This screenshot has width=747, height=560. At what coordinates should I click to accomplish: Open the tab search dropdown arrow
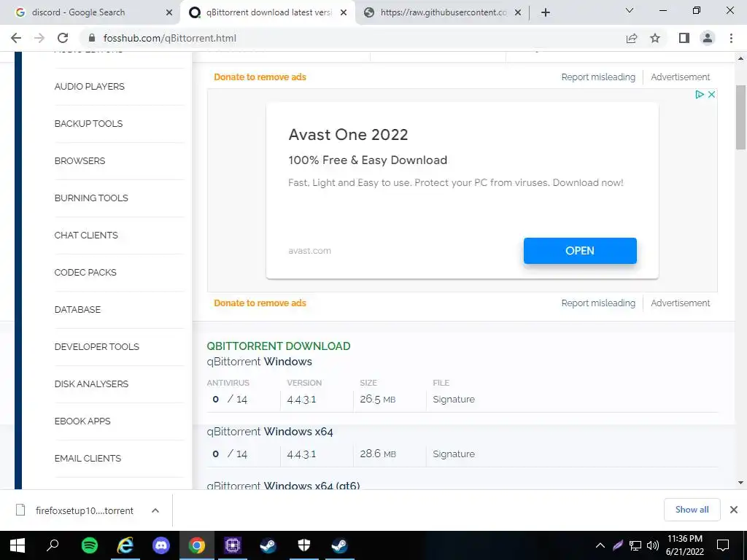(x=630, y=10)
